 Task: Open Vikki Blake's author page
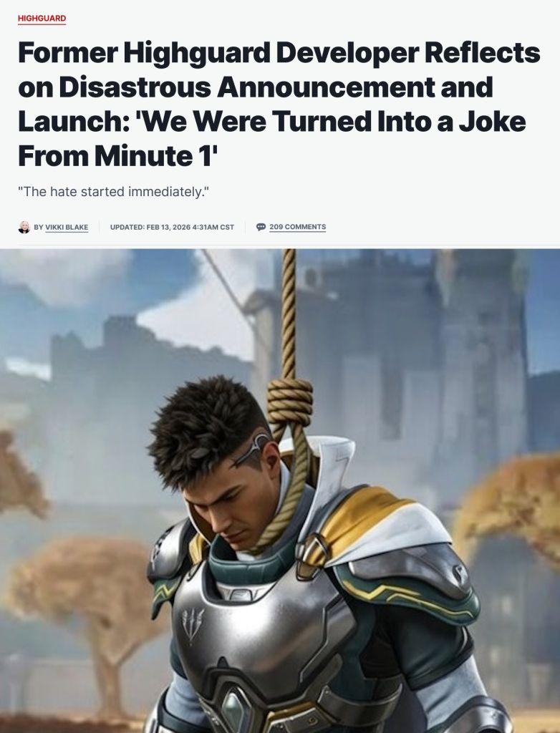67,227
